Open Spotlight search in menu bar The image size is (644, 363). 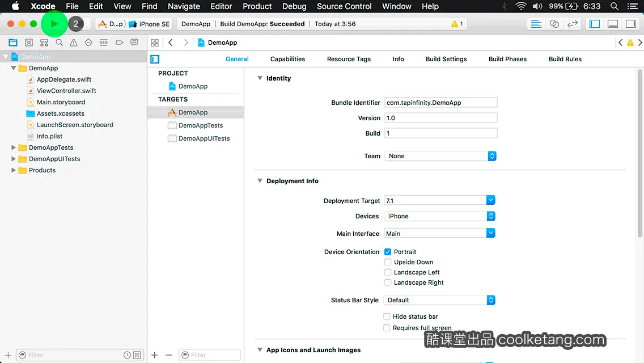(615, 6)
